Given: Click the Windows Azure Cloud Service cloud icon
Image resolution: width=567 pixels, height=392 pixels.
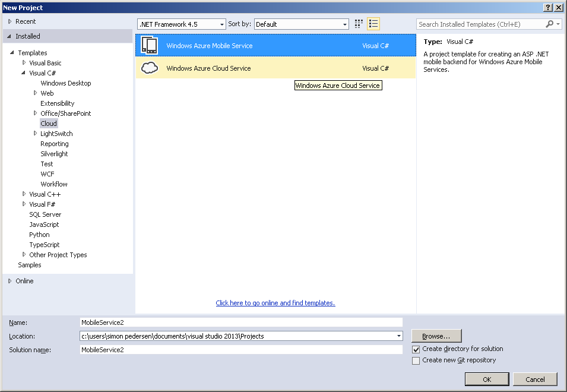Looking at the screenshot, I should 150,68.
